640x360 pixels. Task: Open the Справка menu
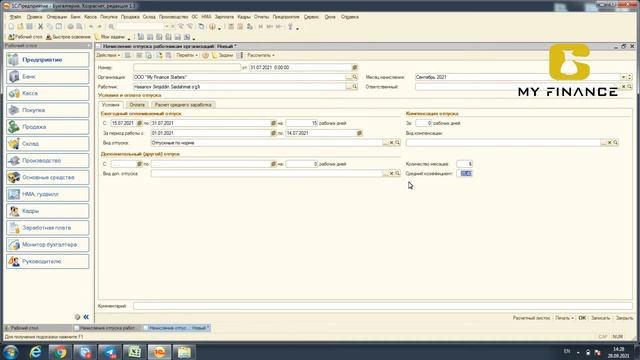pos(350,17)
